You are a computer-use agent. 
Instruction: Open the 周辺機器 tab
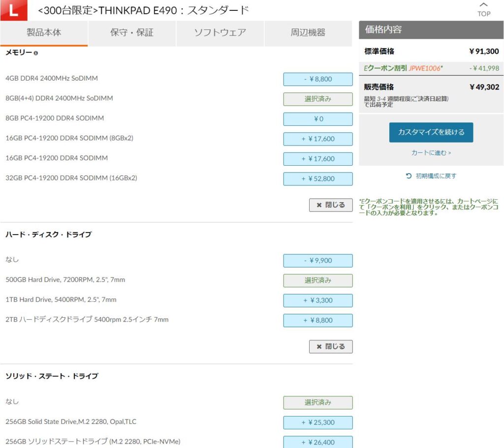point(308,33)
